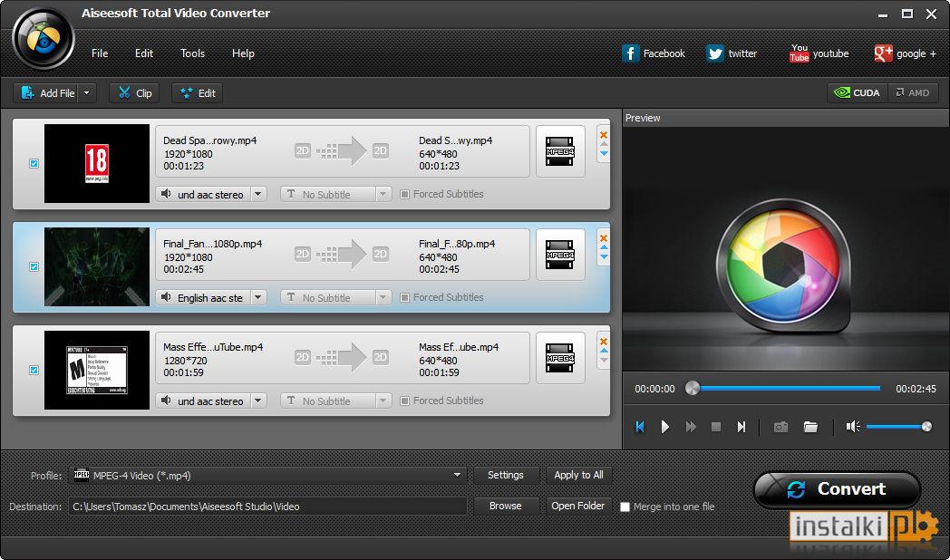
Task: Remove Mass Effe...uTube.mp4 with the orange X
Action: pyautogui.click(x=604, y=342)
